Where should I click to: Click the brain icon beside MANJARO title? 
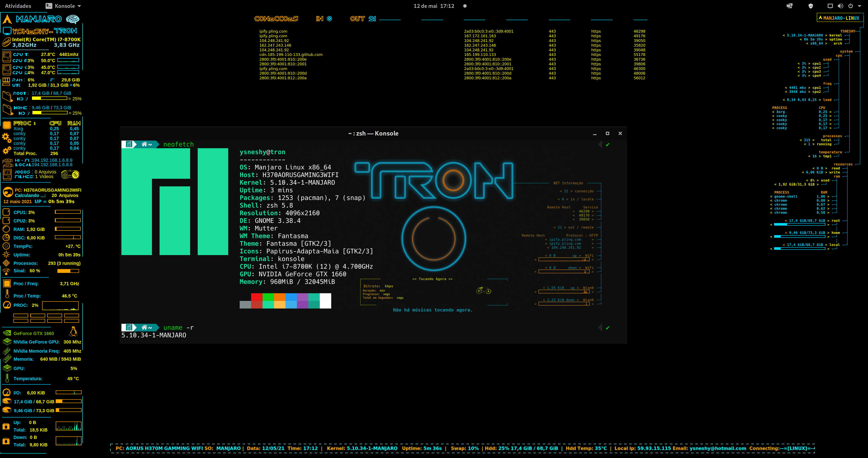72,19
